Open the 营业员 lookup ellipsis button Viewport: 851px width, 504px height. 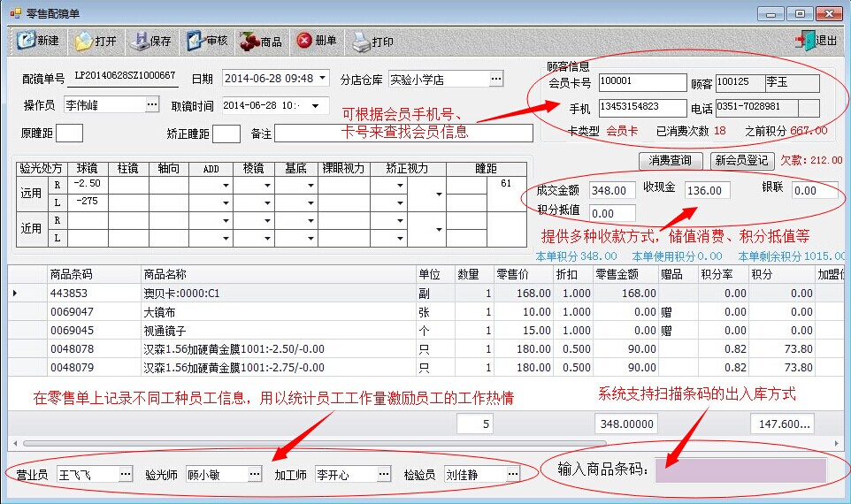point(125,474)
